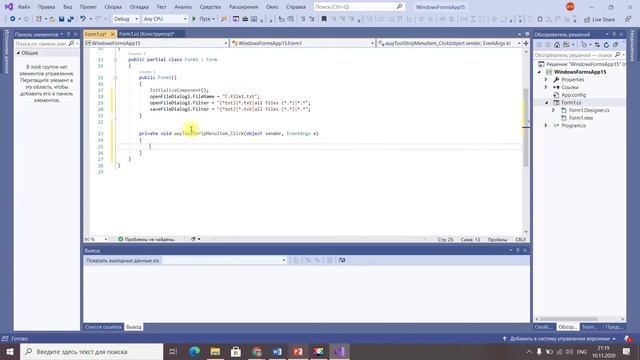The image size is (640, 360).
Task: Click the user account avatar
Action: (570, 7)
